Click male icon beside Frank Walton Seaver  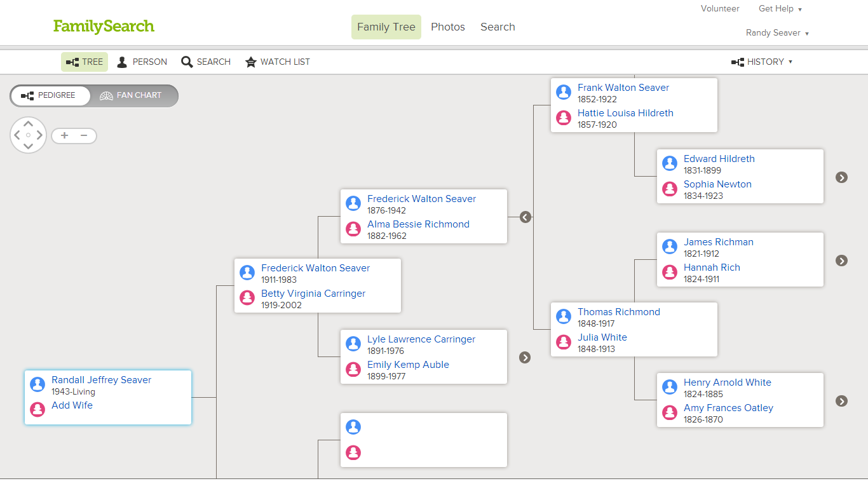tap(564, 92)
